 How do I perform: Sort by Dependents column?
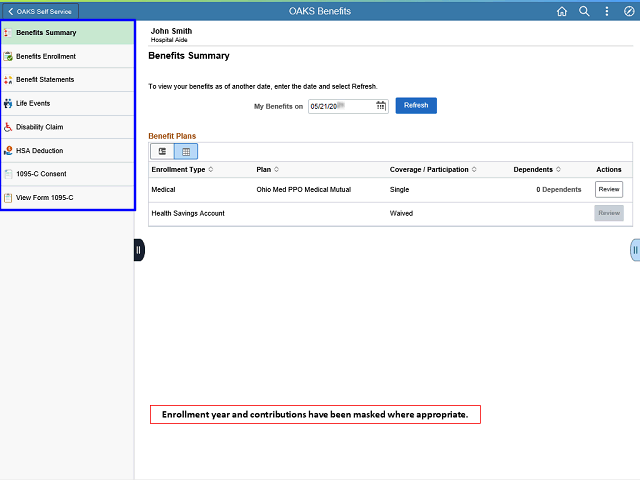coord(558,169)
